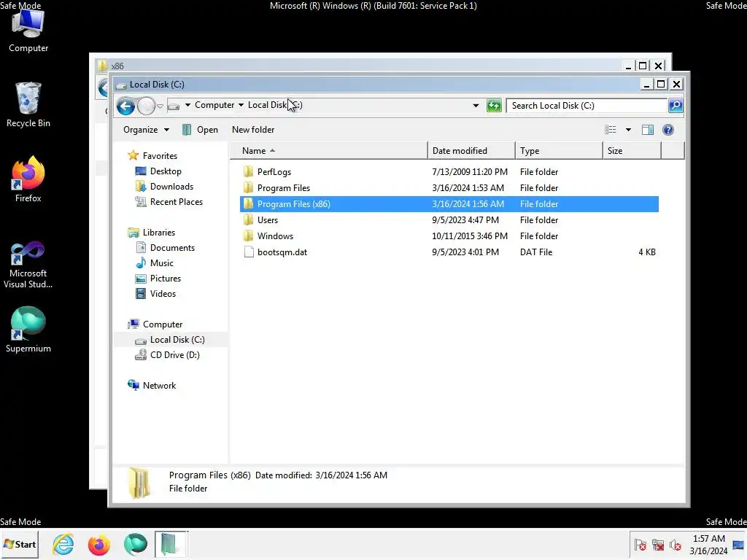The image size is (747, 560).
Task: Click the blue Help icon
Action: 668,130
